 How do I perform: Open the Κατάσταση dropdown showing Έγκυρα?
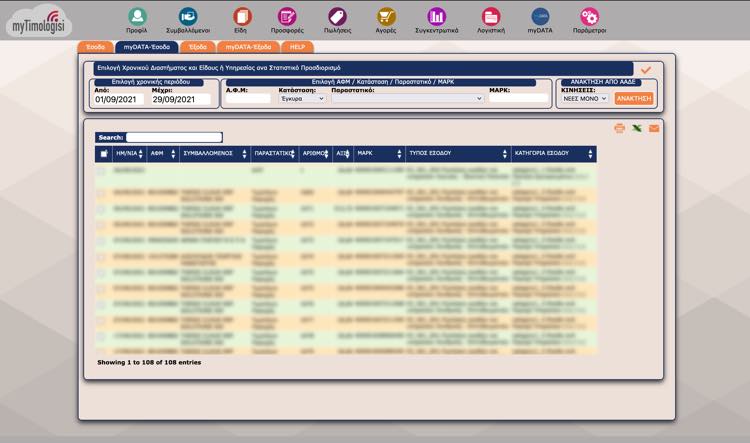[302, 99]
